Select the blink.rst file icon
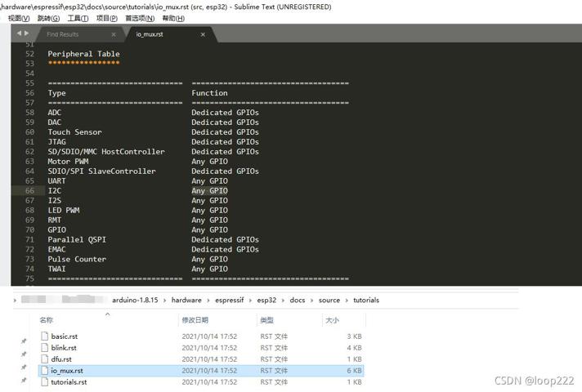The width and height of the screenshot is (582, 392). click(x=44, y=348)
